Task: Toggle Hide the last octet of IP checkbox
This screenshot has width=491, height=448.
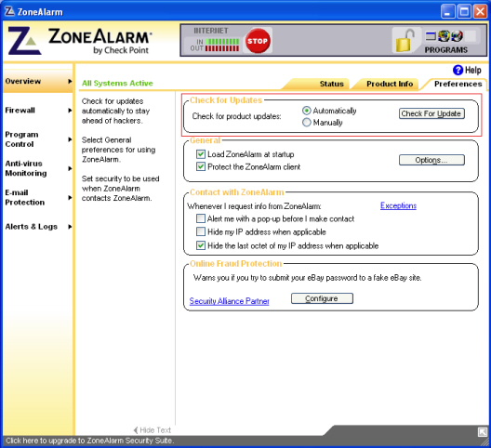Action: (x=201, y=245)
